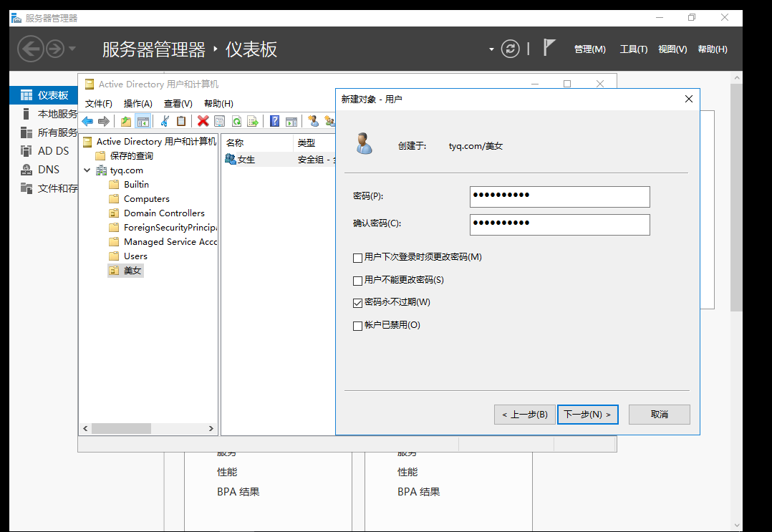The image size is (772, 532).
Task: Click 名称 column header
Action: (x=257, y=142)
